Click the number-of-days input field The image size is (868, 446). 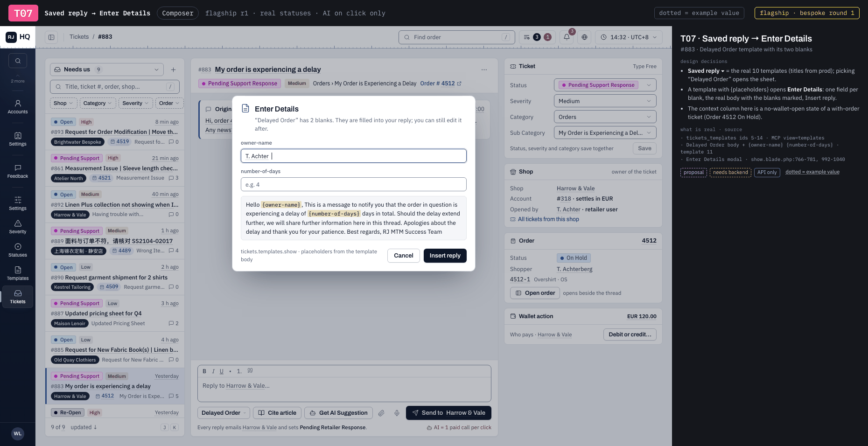click(x=354, y=184)
